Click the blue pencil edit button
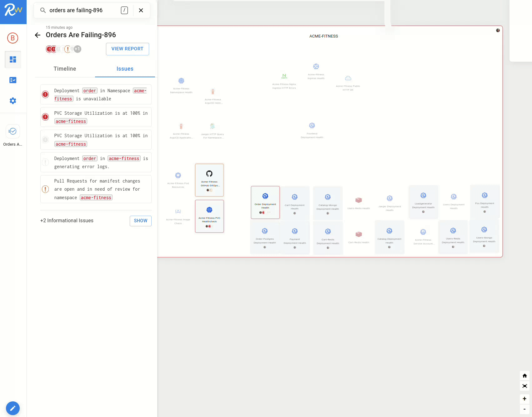Viewport: 532px width, 417px height. (13, 408)
